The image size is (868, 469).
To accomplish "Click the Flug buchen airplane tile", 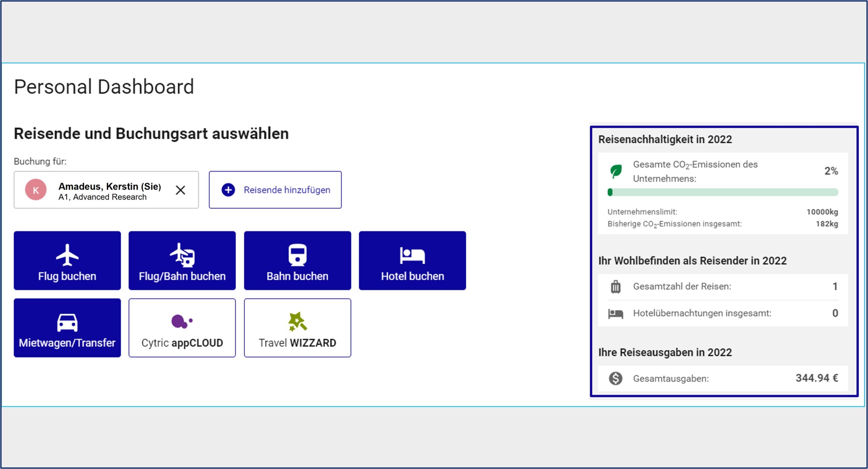I will click(x=67, y=261).
